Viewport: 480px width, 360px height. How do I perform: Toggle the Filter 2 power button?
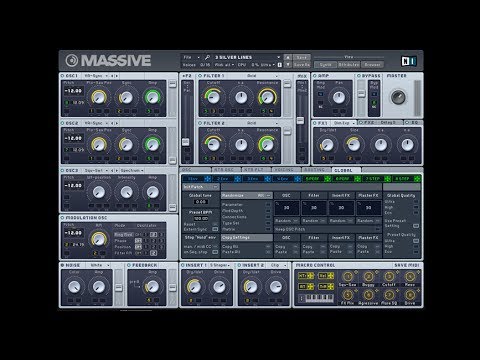pos(200,123)
